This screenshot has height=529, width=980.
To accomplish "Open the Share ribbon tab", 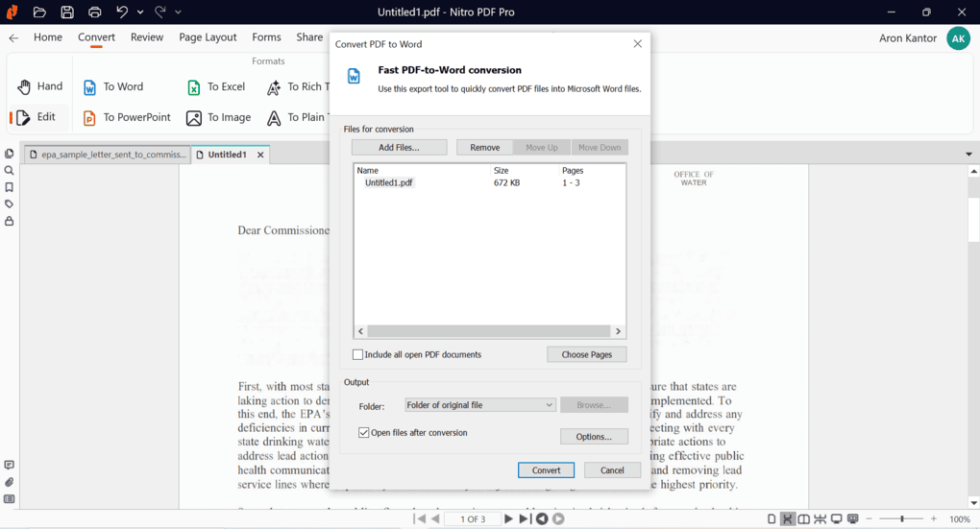I will 309,37.
